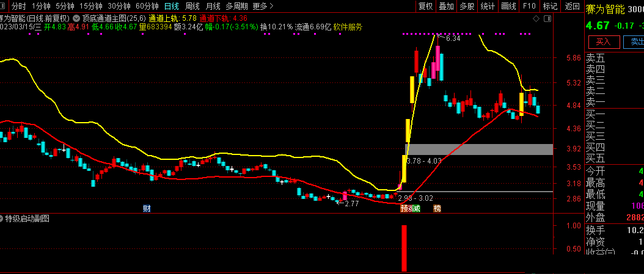The height and width of the screenshot is (274, 644).
Task: Click the red signal bar in sub-chart
Action: click(x=404, y=248)
